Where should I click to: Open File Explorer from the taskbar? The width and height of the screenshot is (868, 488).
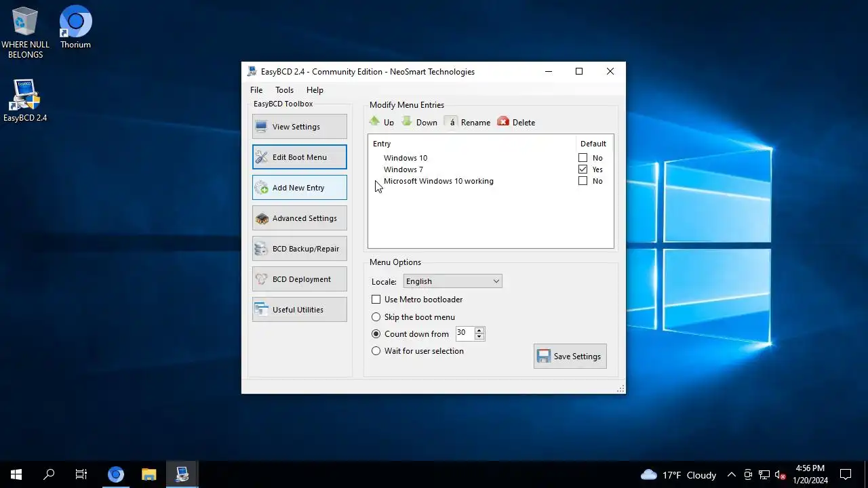149,474
